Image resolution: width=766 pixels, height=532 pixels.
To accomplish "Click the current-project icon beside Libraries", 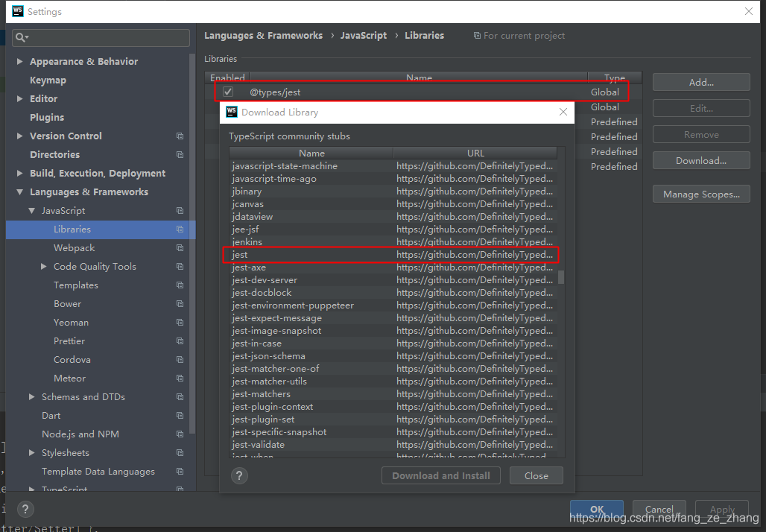I will (x=179, y=229).
